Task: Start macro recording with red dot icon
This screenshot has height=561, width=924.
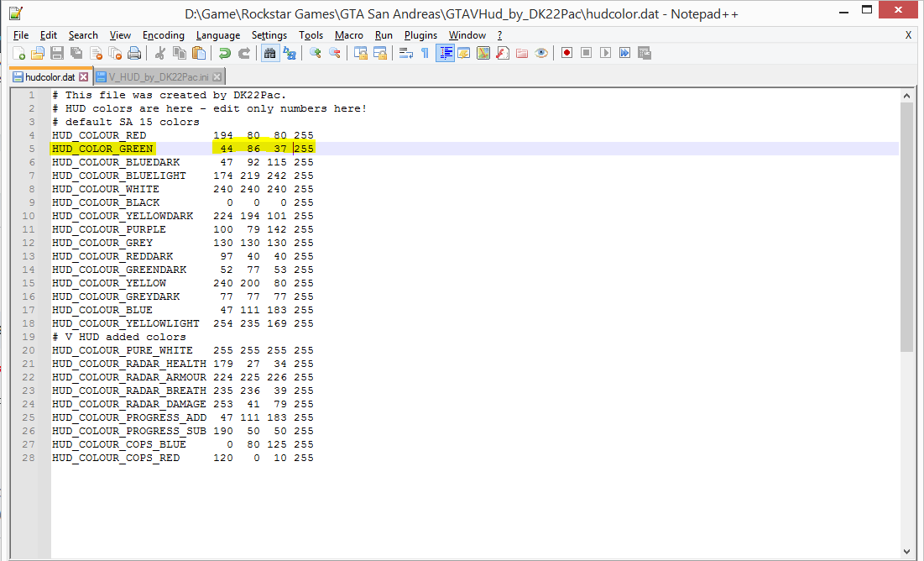Action: [566, 53]
